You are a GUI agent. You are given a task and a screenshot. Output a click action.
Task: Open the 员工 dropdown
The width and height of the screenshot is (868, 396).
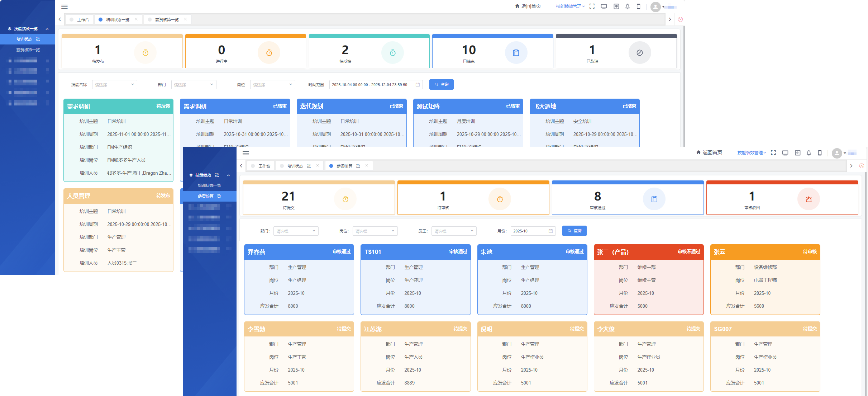453,231
